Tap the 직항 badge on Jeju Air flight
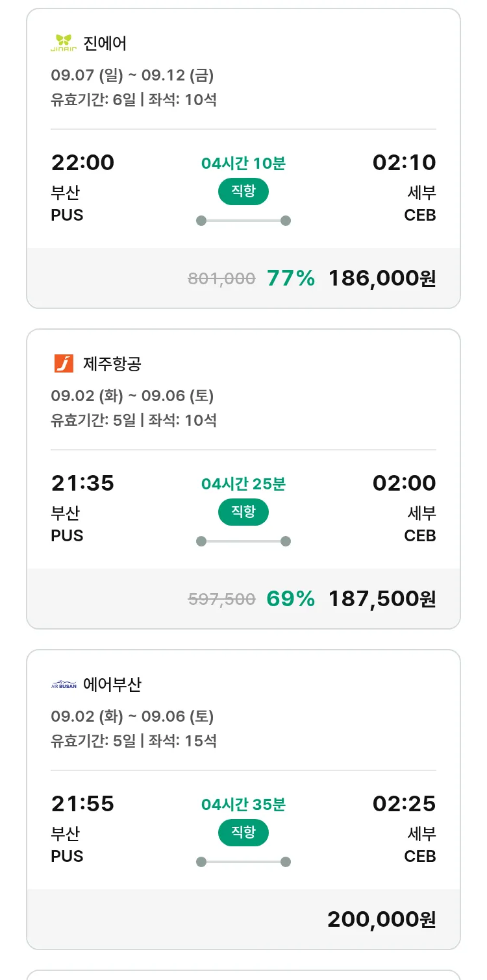487x980 pixels. (243, 512)
